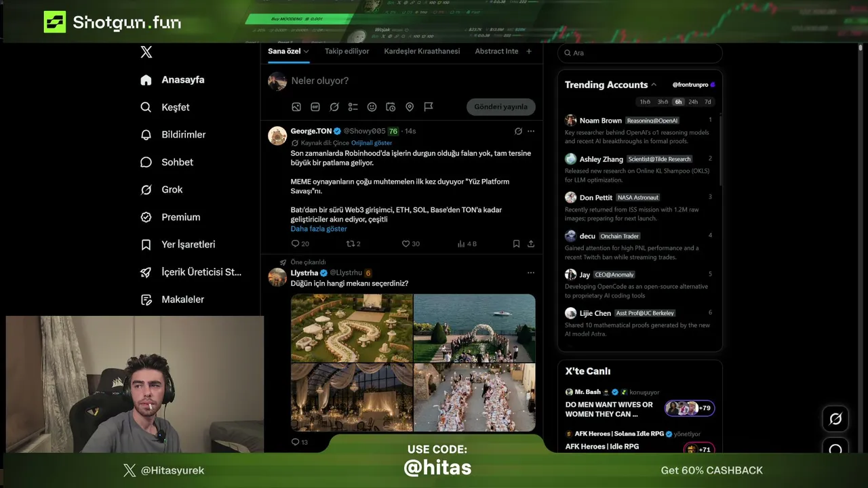Schedule the new post

391,107
